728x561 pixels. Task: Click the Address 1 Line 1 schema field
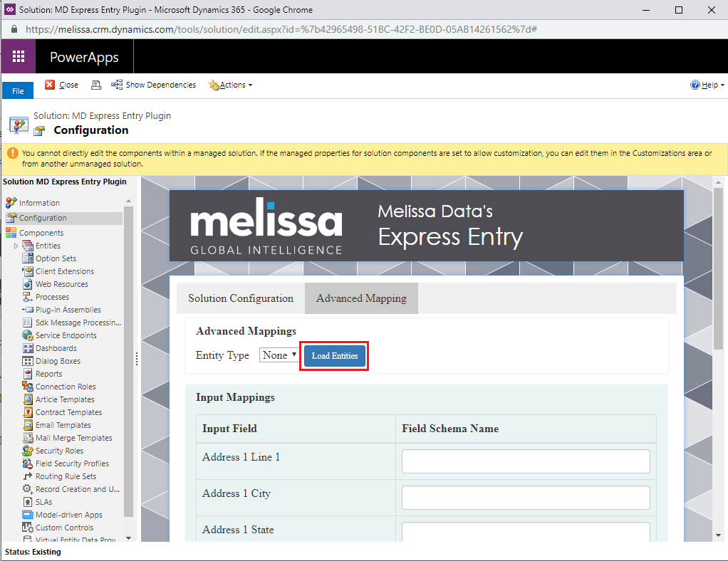pyautogui.click(x=526, y=461)
